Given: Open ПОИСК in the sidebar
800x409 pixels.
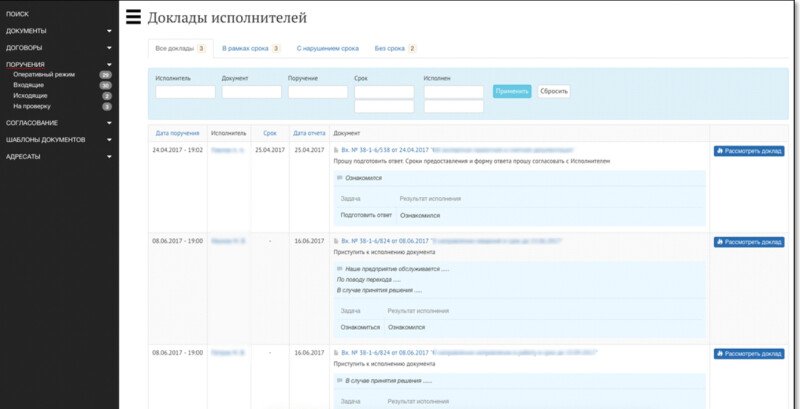Looking at the screenshot, I should click(x=17, y=14).
